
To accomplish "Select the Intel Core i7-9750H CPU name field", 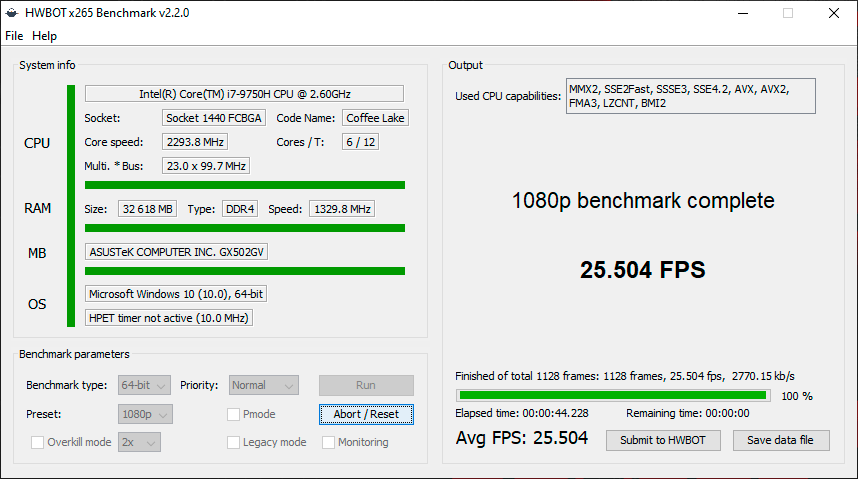I will point(244,94).
